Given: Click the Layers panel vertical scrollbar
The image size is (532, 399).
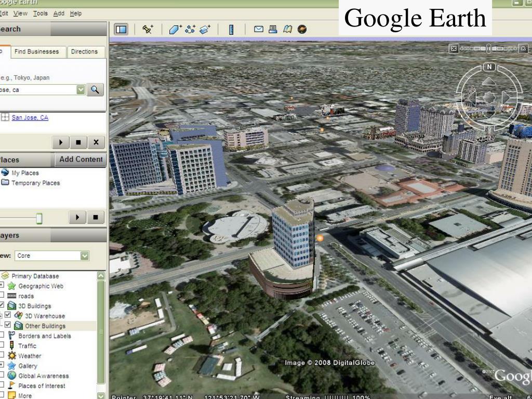Looking at the screenshot, I should click(x=101, y=332).
